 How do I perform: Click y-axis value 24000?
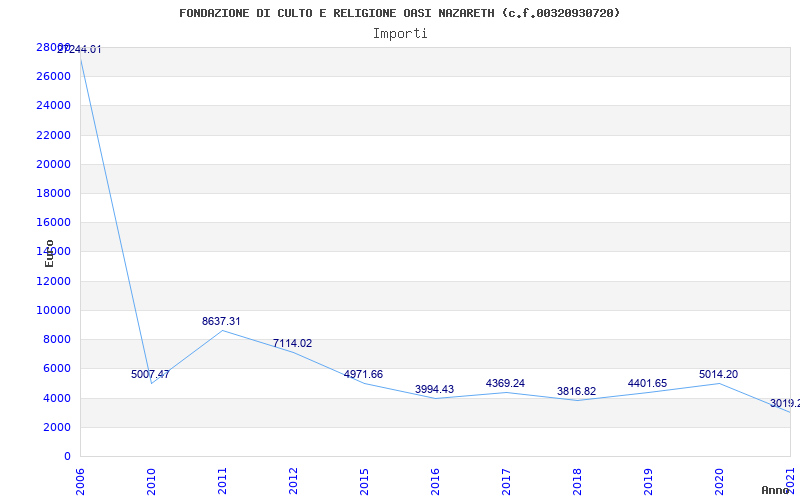tap(53, 106)
